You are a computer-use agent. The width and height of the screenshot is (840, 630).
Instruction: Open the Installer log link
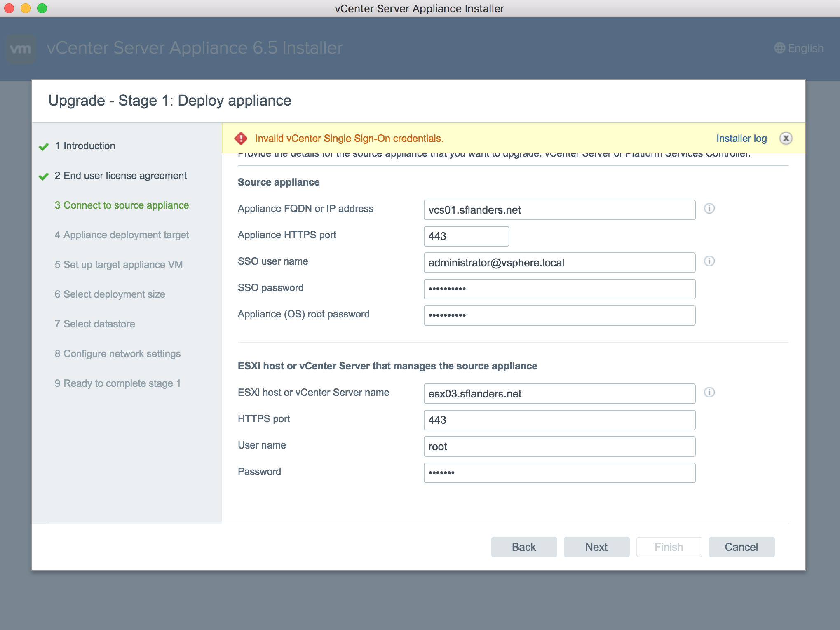pos(741,139)
